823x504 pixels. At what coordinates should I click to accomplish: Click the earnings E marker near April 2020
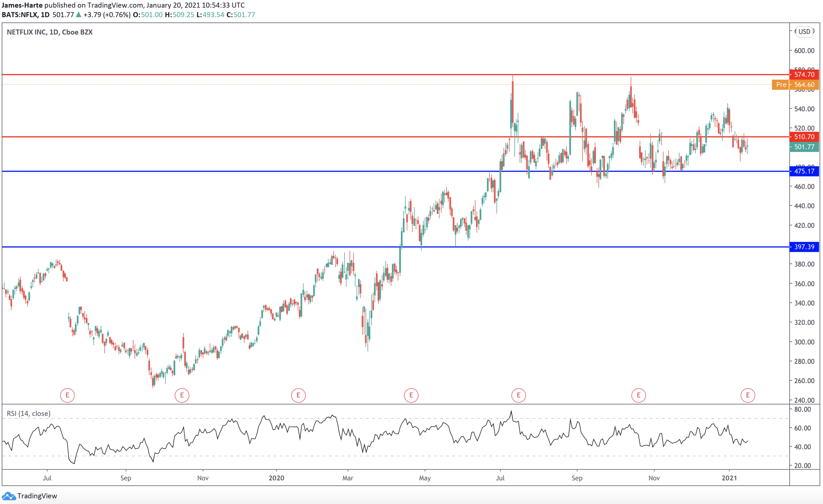[x=411, y=395]
